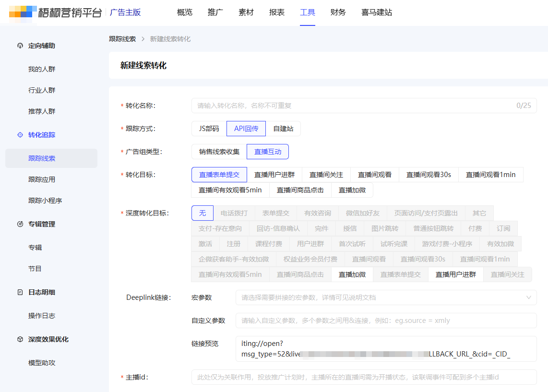Focus the 转化名称 input field

click(364, 106)
